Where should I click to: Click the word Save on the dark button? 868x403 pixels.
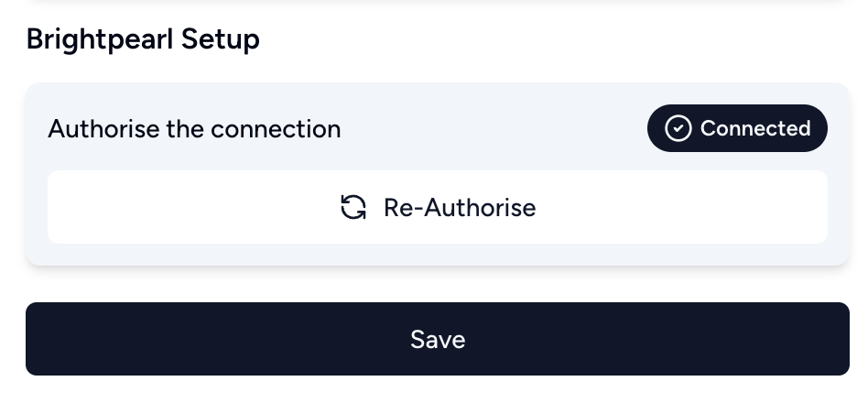point(438,339)
